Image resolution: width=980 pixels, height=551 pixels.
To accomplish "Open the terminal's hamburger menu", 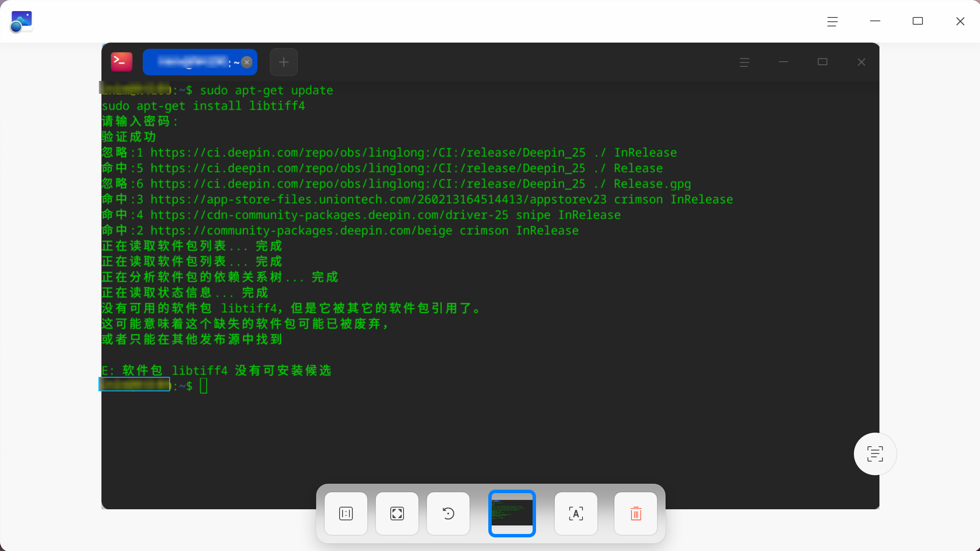I will point(744,62).
